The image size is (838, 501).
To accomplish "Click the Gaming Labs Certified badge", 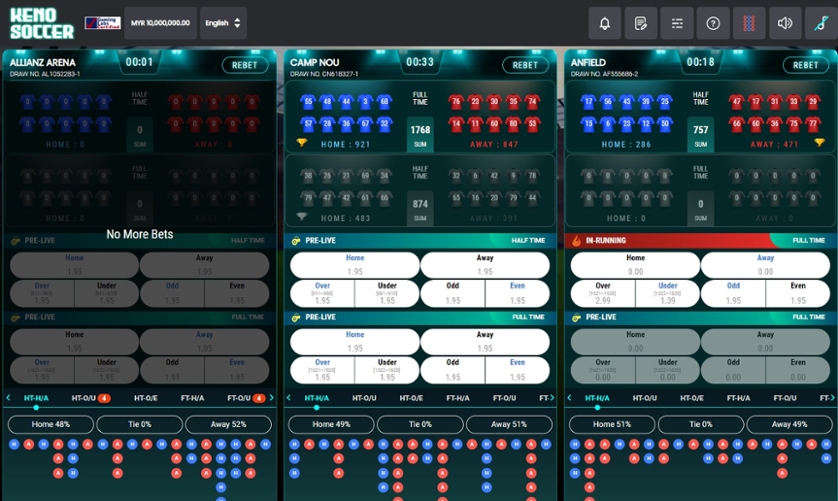I will pos(101,23).
